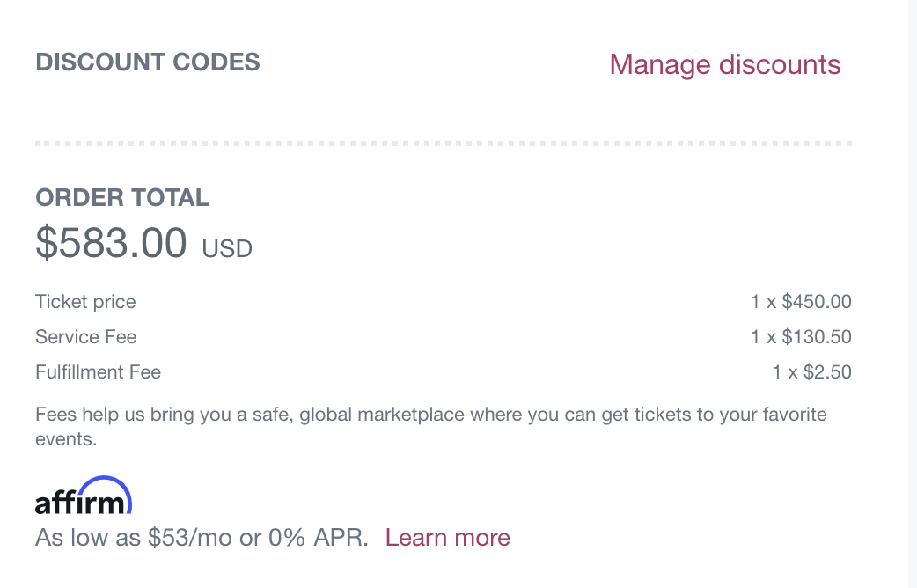Screen dimensions: 917x588
Task: Click the 1 x $130.50 service fee amount
Action: 801,337
